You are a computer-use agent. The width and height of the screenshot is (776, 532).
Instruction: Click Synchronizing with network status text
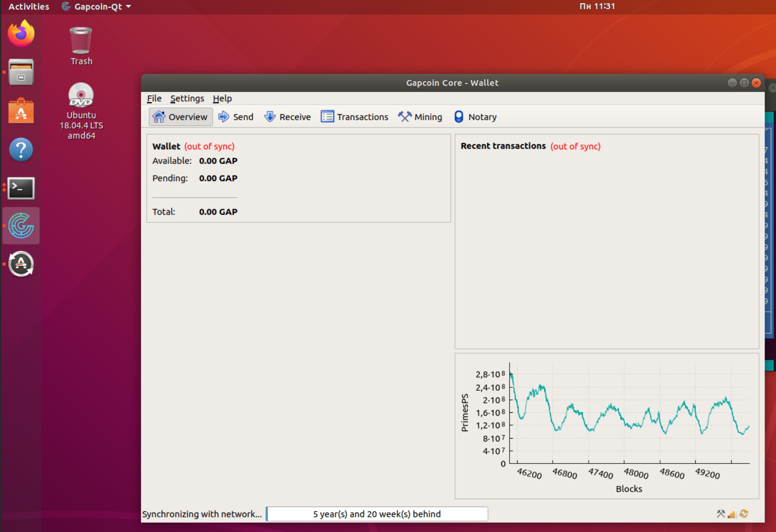202,514
